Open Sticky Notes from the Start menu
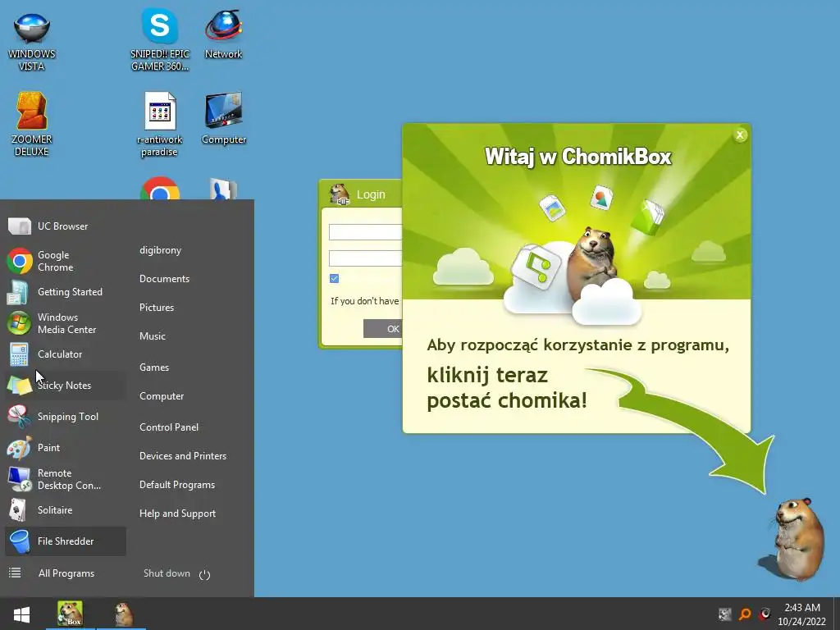Image resolution: width=840 pixels, height=630 pixels. tap(64, 386)
